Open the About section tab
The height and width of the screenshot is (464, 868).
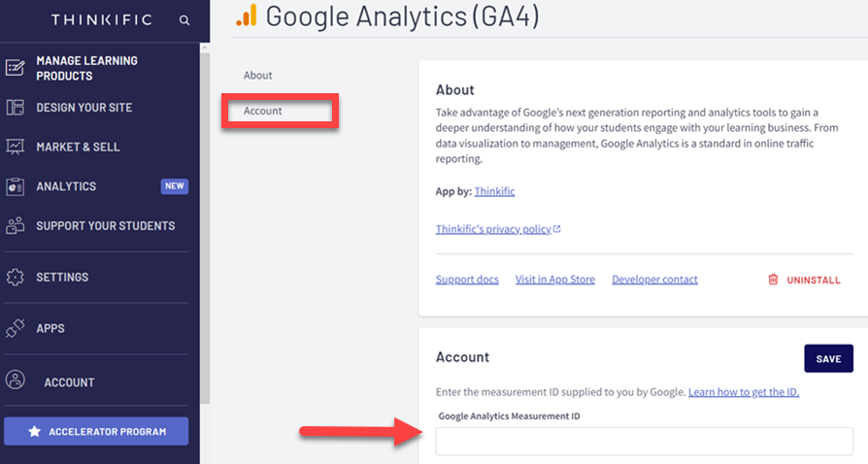click(x=258, y=76)
